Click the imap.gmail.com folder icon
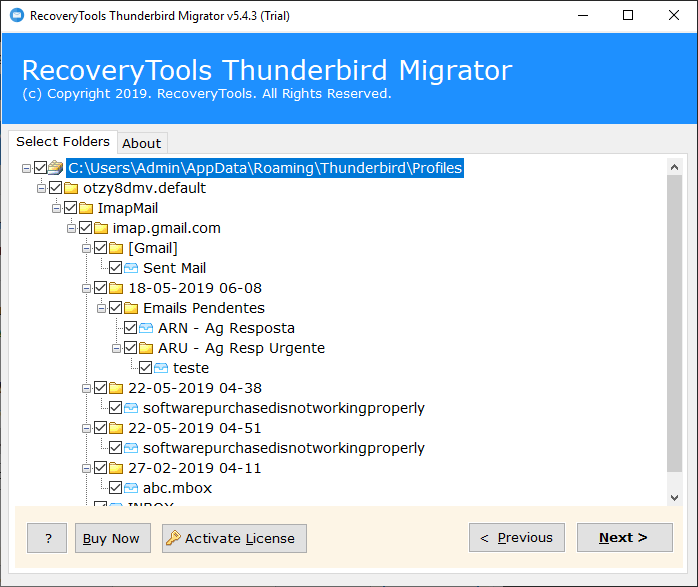Image resolution: width=698 pixels, height=587 pixels. click(101, 228)
